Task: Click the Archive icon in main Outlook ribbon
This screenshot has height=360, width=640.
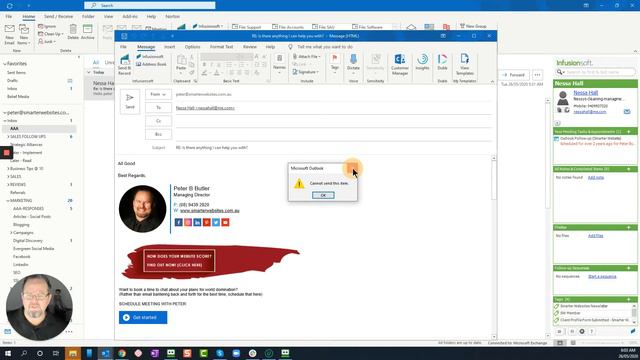Action: (87, 32)
